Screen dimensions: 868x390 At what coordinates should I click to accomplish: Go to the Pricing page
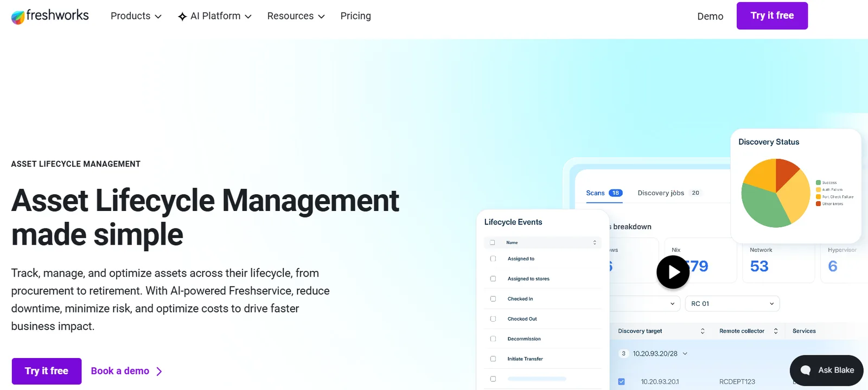[x=356, y=16]
